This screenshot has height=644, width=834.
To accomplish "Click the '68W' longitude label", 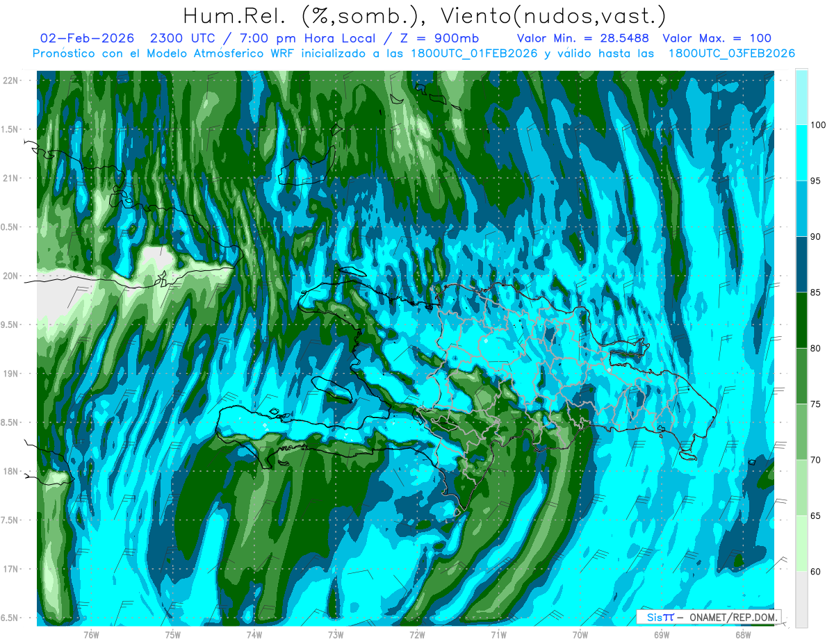I will coord(743,635).
